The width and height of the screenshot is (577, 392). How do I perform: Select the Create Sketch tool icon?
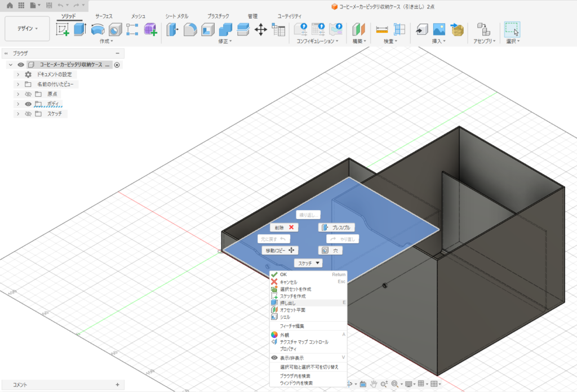tap(62, 29)
